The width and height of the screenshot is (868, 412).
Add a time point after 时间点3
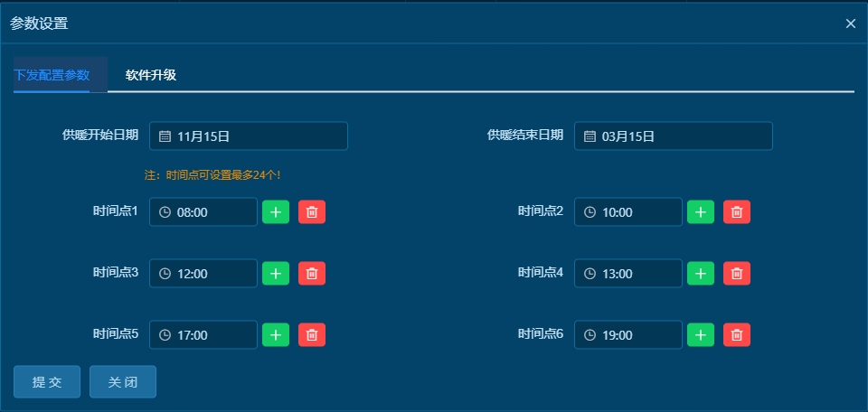click(276, 274)
